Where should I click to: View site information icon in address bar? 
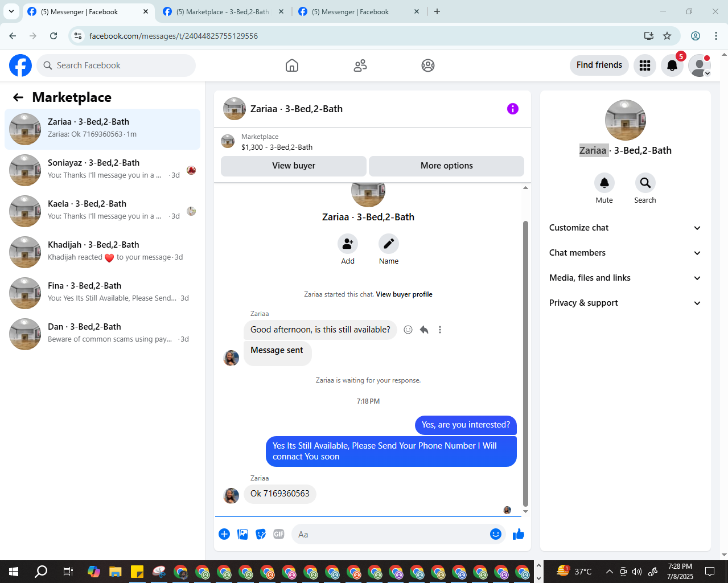tap(79, 36)
